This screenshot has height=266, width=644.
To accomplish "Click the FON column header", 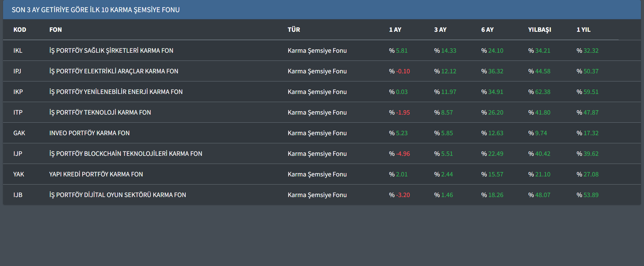I will (55, 30).
